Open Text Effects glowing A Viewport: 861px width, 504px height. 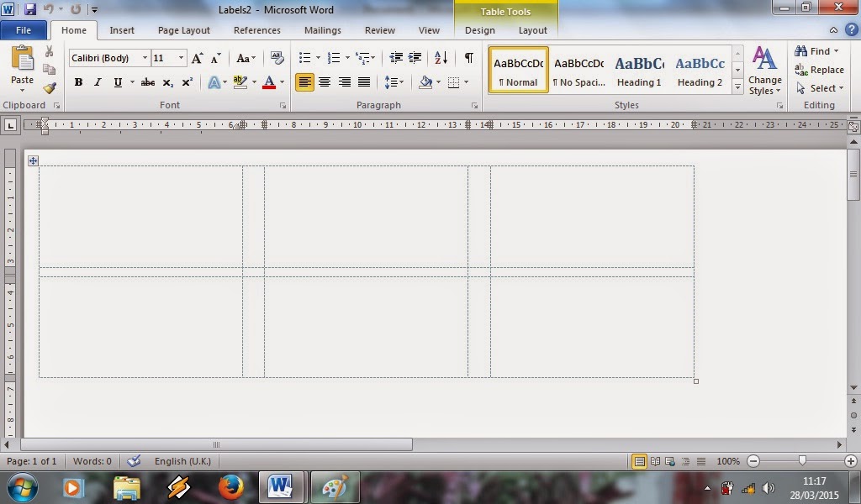pos(214,83)
